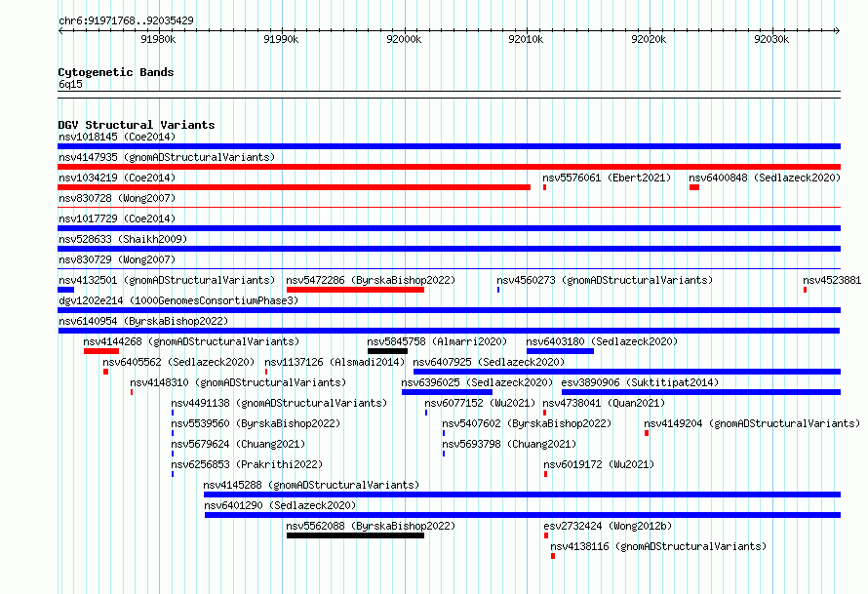Open esv2732424 (Wong2012b) label

608,526
